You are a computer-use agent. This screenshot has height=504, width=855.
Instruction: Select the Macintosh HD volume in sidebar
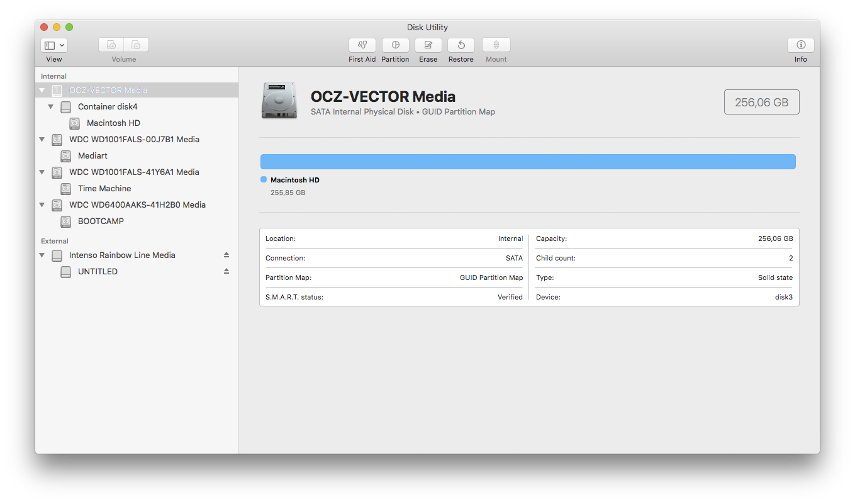pyautogui.click(x=137, y=123)
